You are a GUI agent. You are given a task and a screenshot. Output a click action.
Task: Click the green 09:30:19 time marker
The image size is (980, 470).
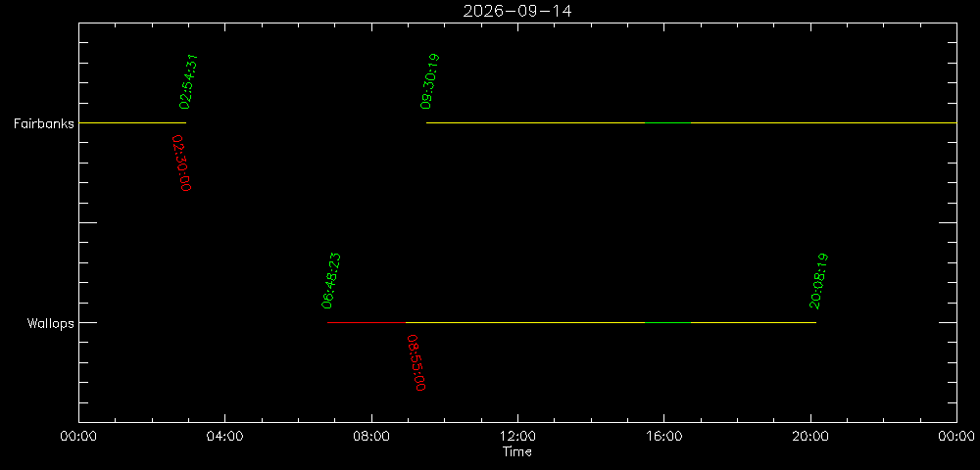(x=430, y=81)
